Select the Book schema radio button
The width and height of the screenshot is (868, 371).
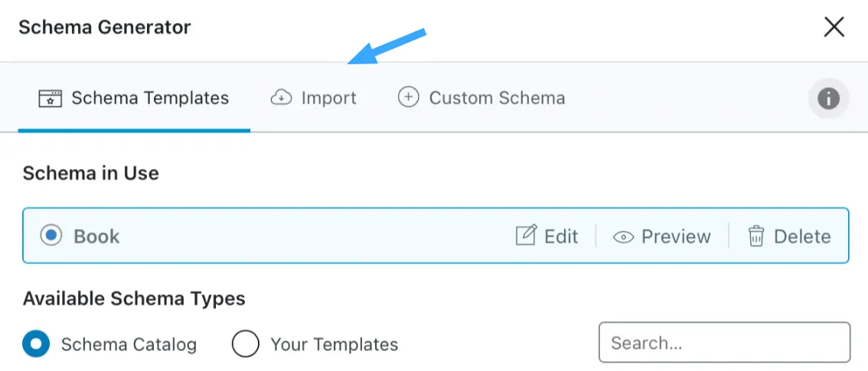[51, 236]
